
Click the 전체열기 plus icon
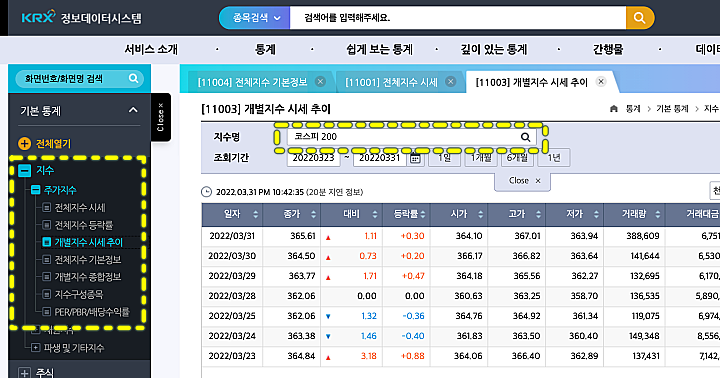click(x=24, y=144)
